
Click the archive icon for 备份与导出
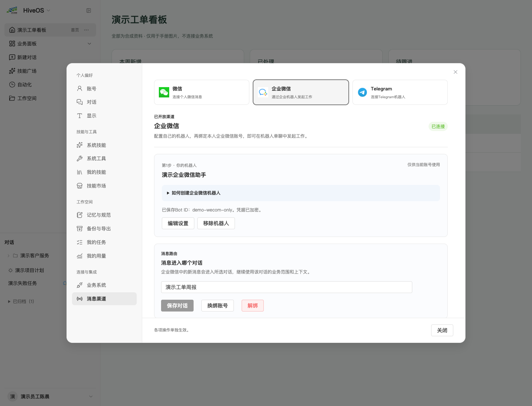coord(79,228)
